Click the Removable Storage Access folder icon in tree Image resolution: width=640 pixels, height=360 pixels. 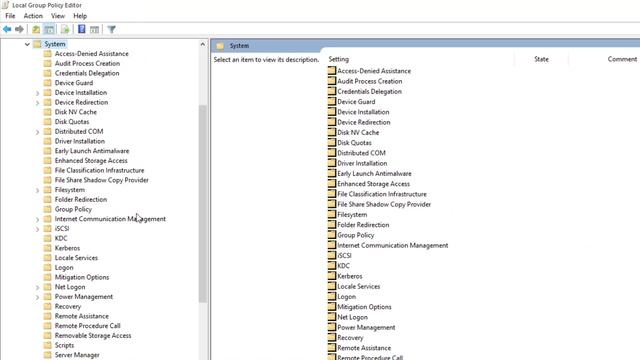48,336
